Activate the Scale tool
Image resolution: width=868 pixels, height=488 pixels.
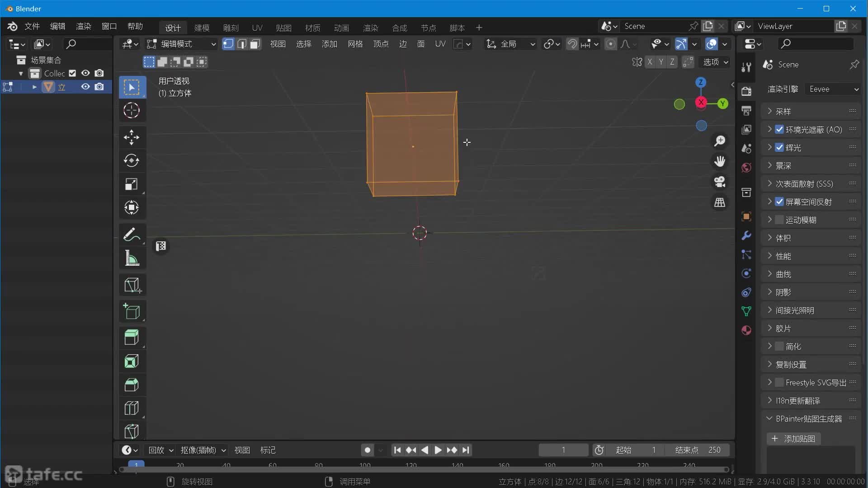click(x=132, y=184)
